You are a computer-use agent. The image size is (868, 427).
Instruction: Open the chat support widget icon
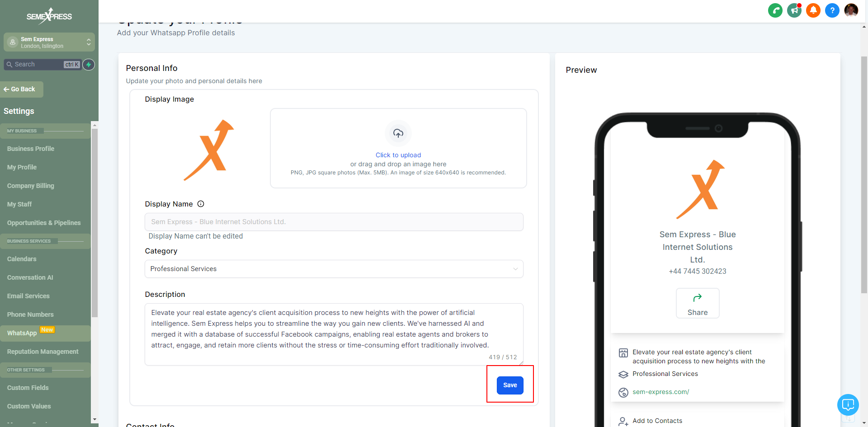tap(848, 404)
